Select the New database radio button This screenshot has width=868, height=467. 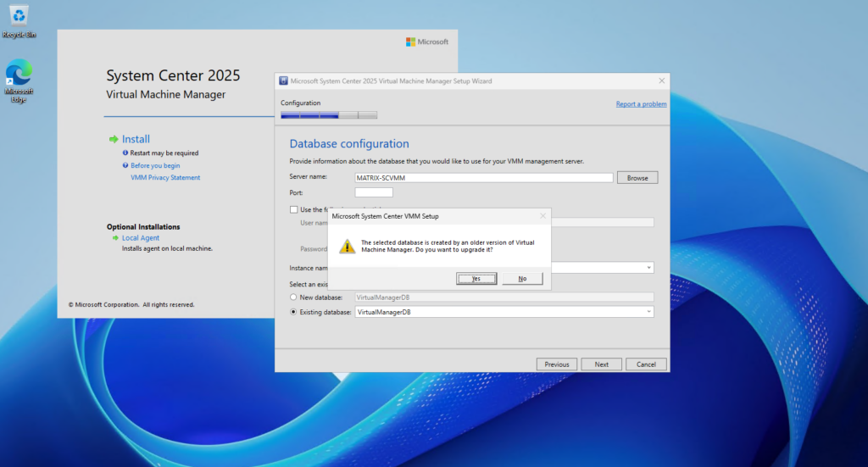click(x=293, y=297)
